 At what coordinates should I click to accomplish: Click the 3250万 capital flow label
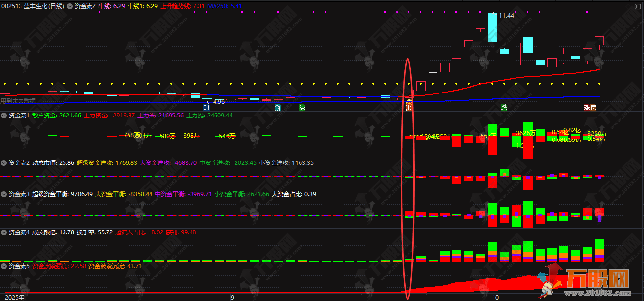(x=597, y=133)
